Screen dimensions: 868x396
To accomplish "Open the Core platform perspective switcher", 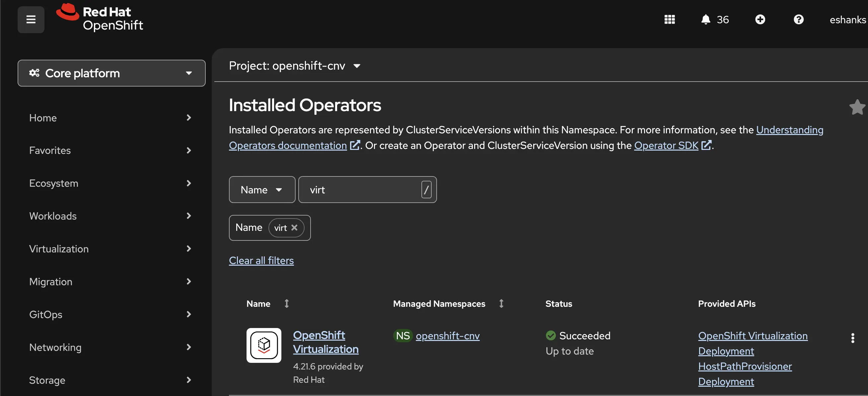I will tap(111, 73).
